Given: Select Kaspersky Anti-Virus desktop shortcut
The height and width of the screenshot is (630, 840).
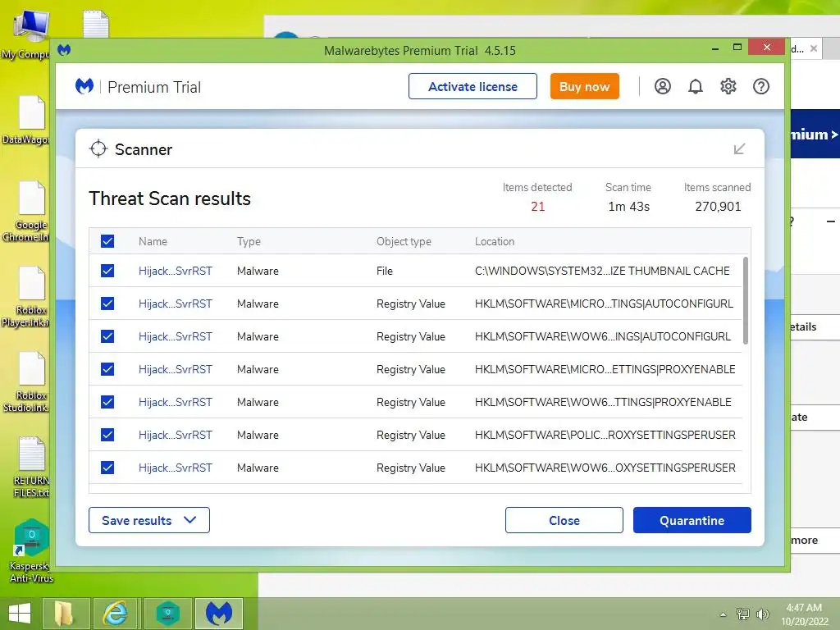Looking at the screenshot, I should point(31,550).
